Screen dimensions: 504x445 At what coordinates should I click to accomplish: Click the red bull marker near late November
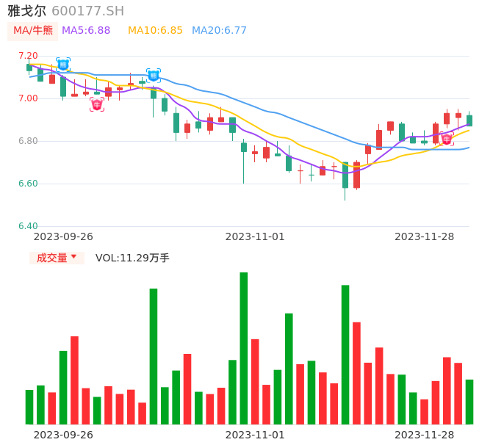447,139
